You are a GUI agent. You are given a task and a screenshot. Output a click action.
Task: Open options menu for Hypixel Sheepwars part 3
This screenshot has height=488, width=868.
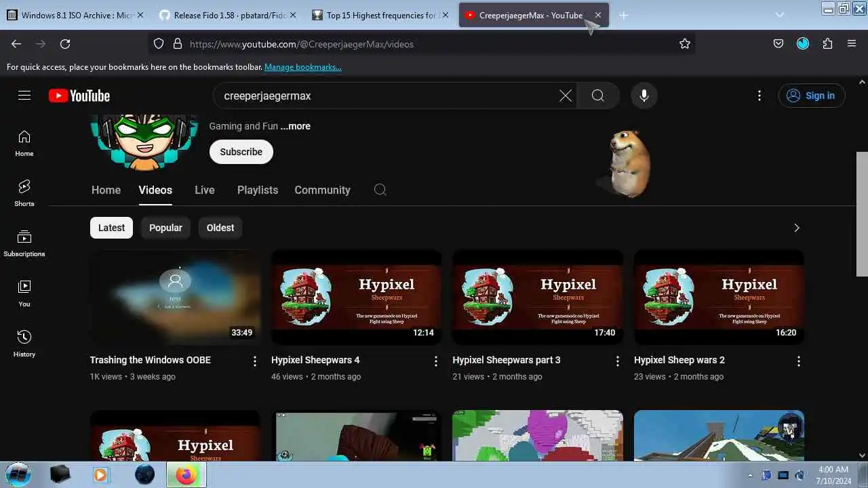tap(617, 361)
